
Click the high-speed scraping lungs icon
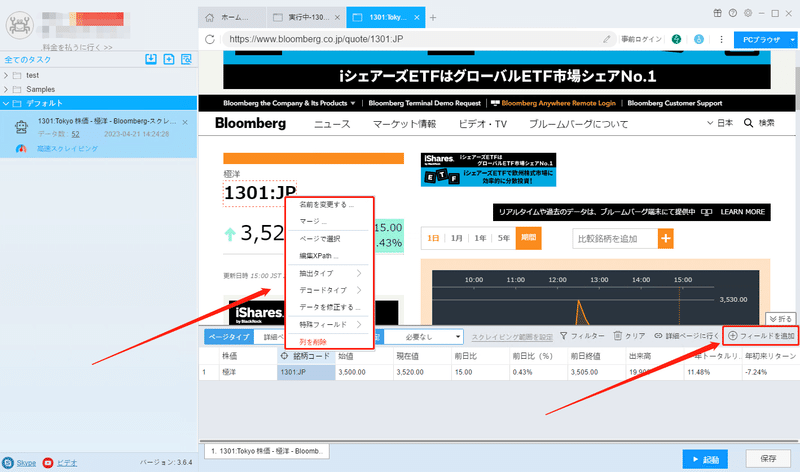[21, 148]
